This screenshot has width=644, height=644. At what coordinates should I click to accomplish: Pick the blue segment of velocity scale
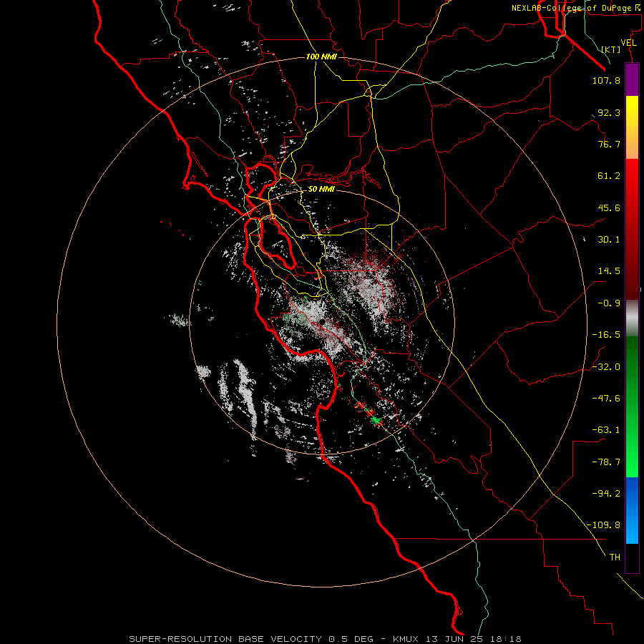click(x=632, y=510)
